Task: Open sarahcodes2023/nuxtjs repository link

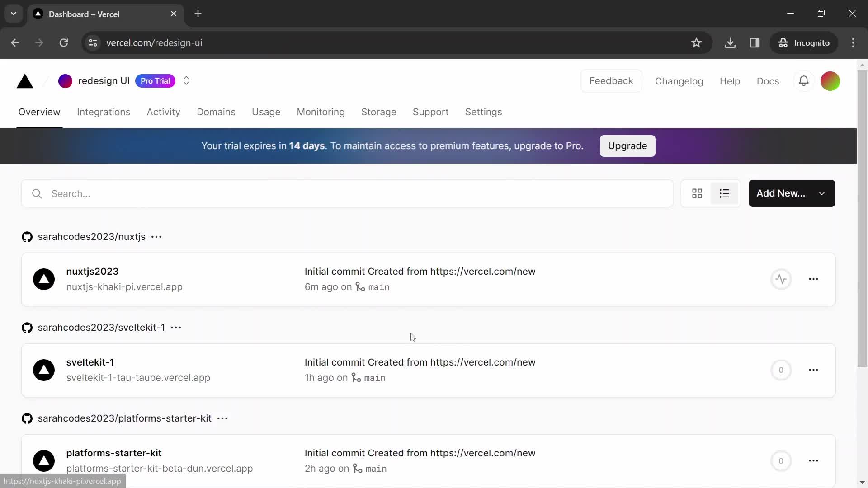Action: pyautogui.click(x=91, y=237)
